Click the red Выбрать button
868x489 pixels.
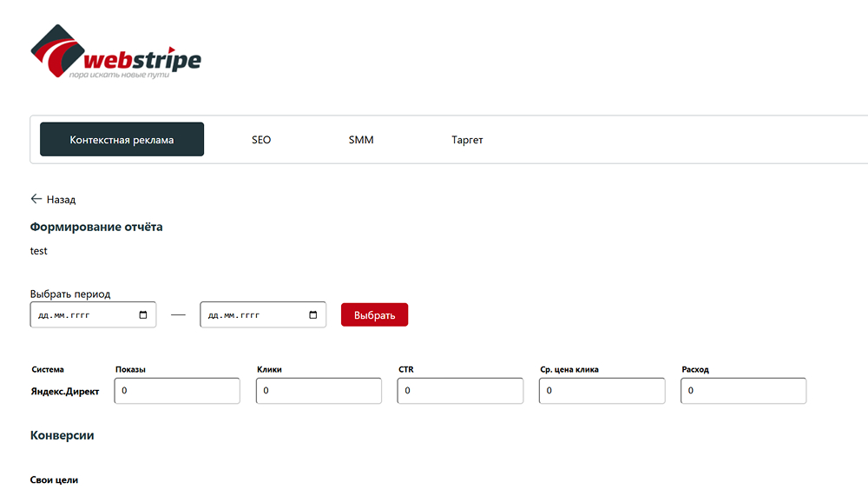(374, 314)
